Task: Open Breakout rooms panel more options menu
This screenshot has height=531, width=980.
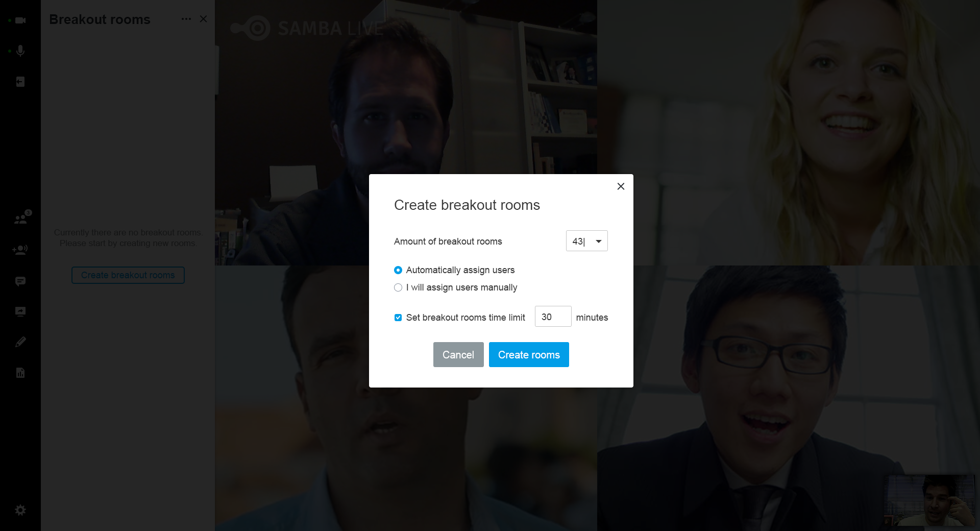Action: click(x=186, y=19)
